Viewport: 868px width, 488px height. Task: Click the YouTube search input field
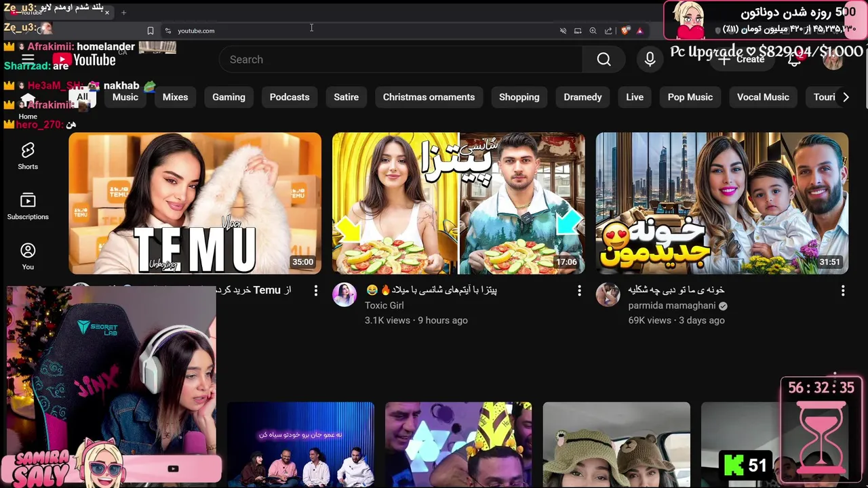tap(400, 60)
